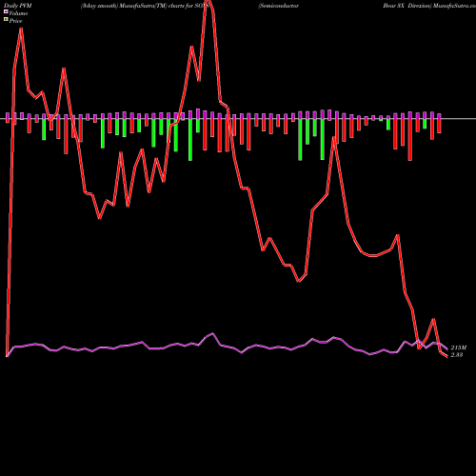Click the '(Semiconductor' header text

click(279, 6)
